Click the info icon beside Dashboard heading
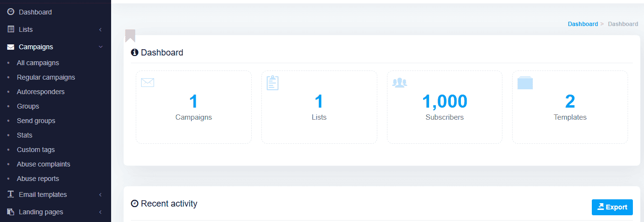The width and height of the screenshot is (644, 222). (x=135, y=53)
